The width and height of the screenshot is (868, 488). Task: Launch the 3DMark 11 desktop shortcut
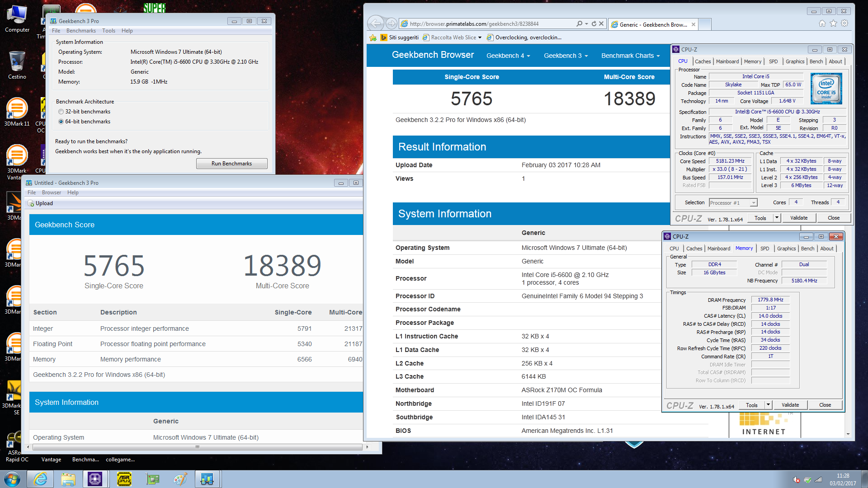tap(17, 112)
